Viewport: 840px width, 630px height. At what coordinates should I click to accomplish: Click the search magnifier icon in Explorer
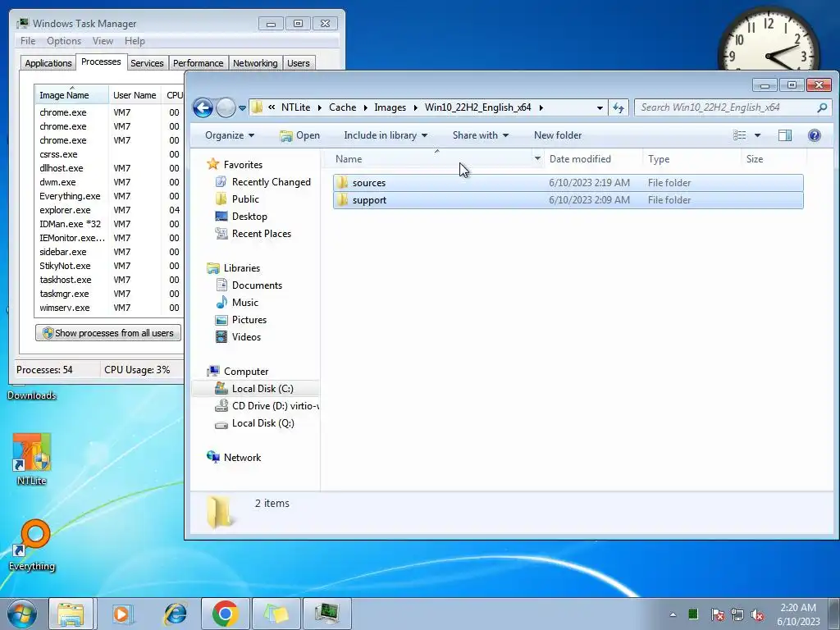pyautogui.click(x=822, y=107)
